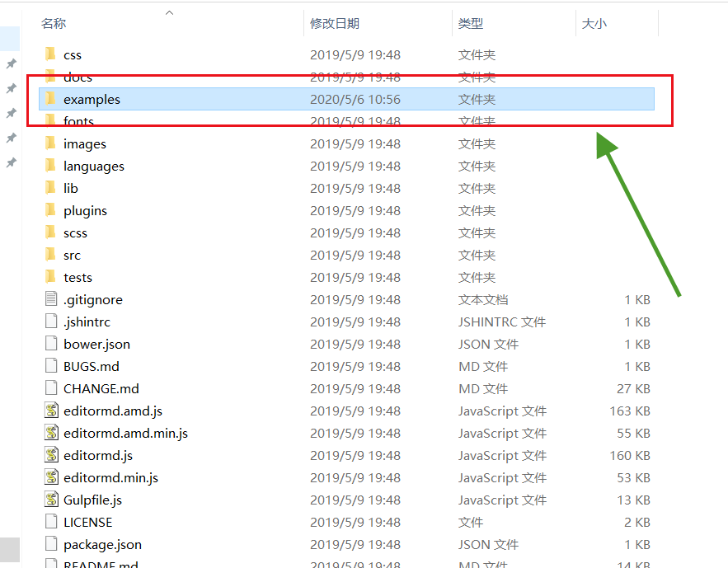728x568 pixels.
Task: Select the .gitignore text file icon
Action: point(51,299)
